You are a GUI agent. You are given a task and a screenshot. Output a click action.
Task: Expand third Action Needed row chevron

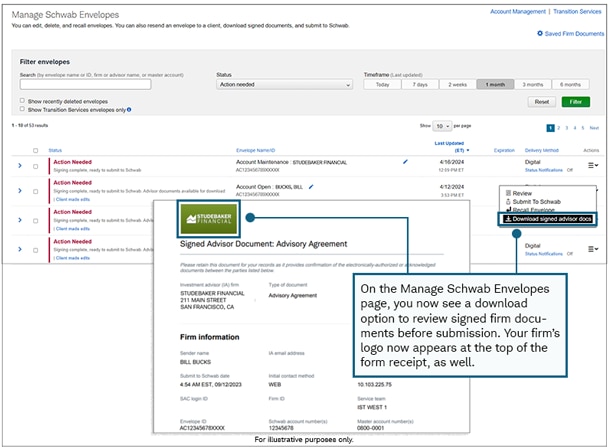pos(20,220)
